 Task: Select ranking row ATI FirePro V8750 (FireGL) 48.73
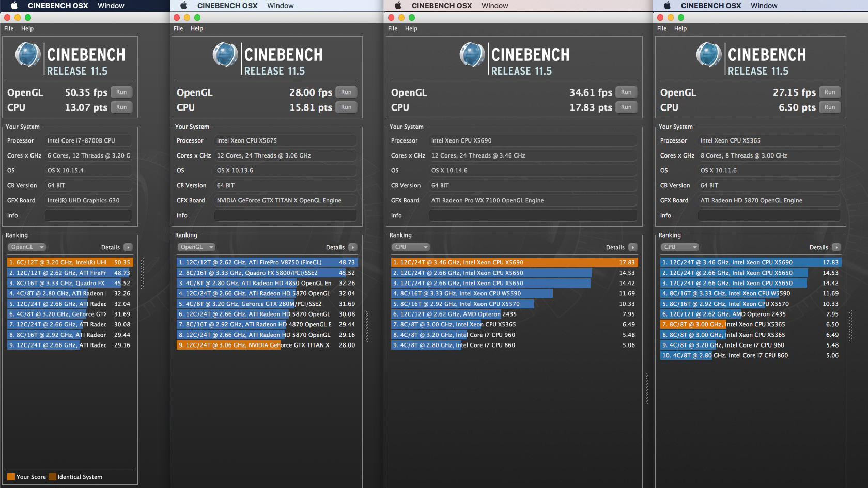[x=267, y=263]
